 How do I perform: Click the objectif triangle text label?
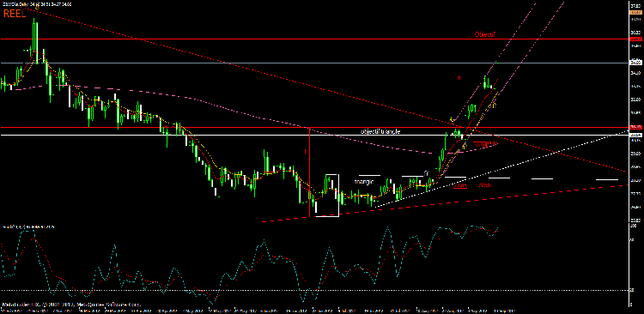[x=380, y=132]
